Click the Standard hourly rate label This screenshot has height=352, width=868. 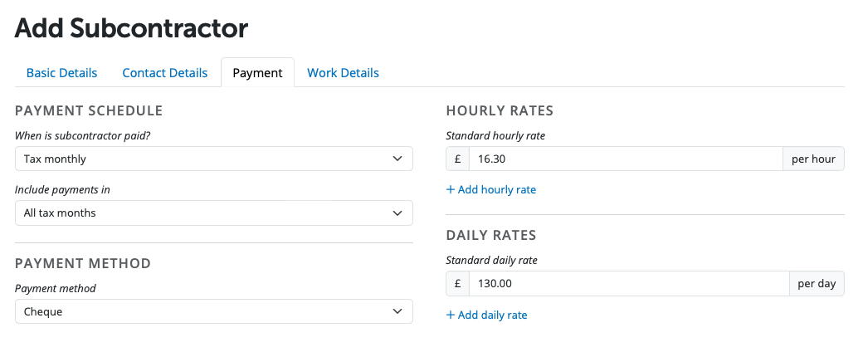pyautogui.click(x=495, y=135)
